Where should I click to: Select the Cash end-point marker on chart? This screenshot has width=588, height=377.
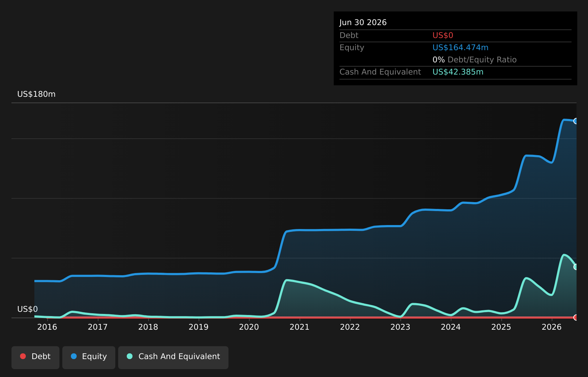576,267
